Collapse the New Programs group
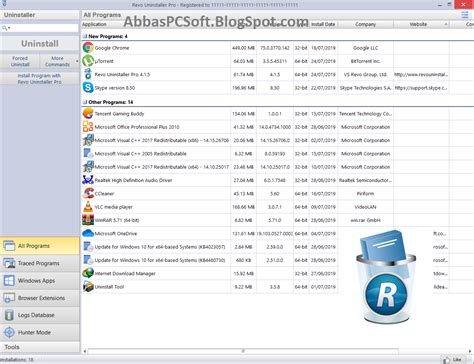 pos(85,36)
